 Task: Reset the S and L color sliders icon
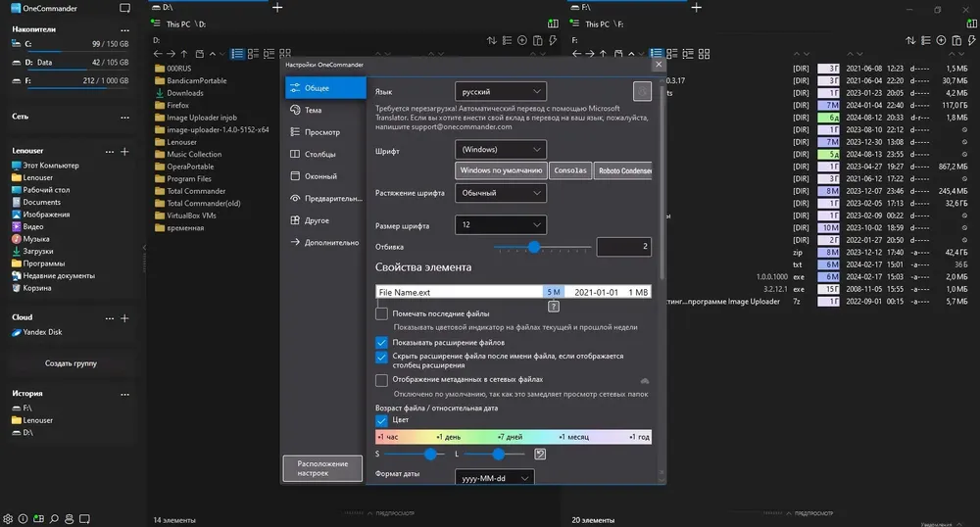(540, 454)
